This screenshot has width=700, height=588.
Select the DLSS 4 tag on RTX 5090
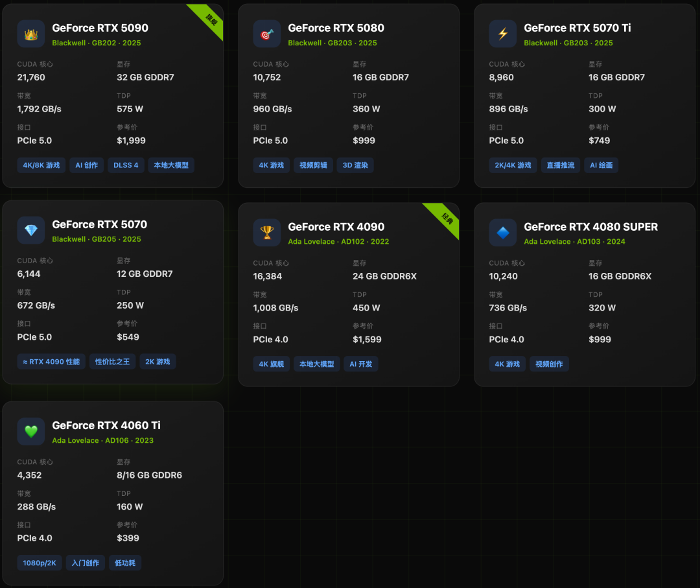click(x=126, y=165)
